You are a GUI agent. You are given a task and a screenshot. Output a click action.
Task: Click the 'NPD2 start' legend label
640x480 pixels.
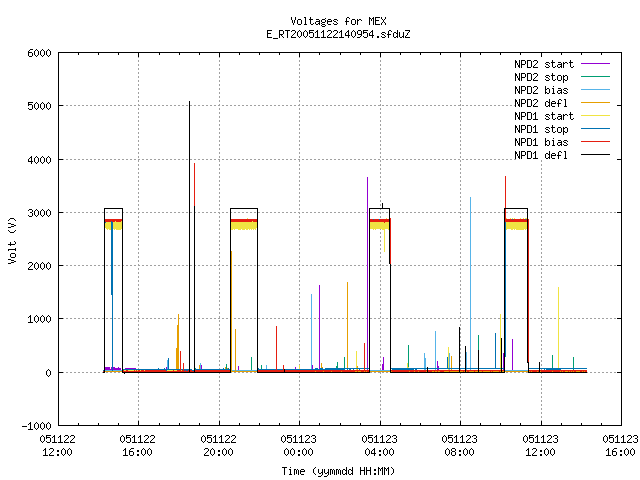click(x=544, y=64)
